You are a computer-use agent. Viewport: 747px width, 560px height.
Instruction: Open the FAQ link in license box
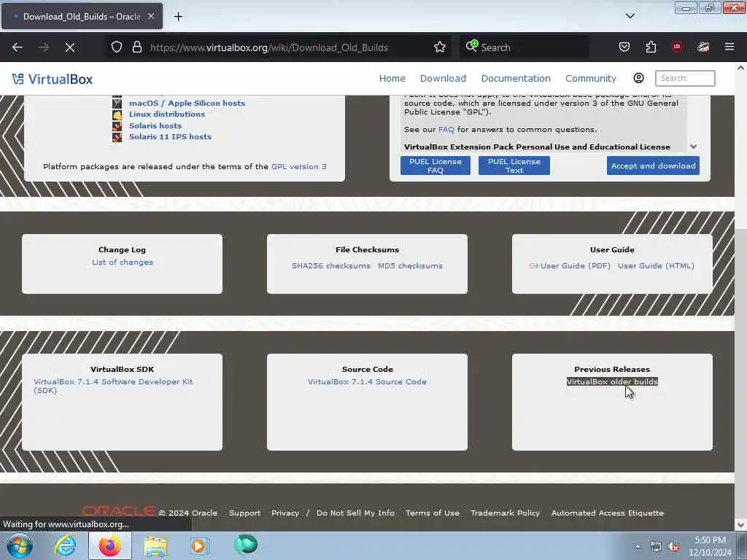pos(446,130)
